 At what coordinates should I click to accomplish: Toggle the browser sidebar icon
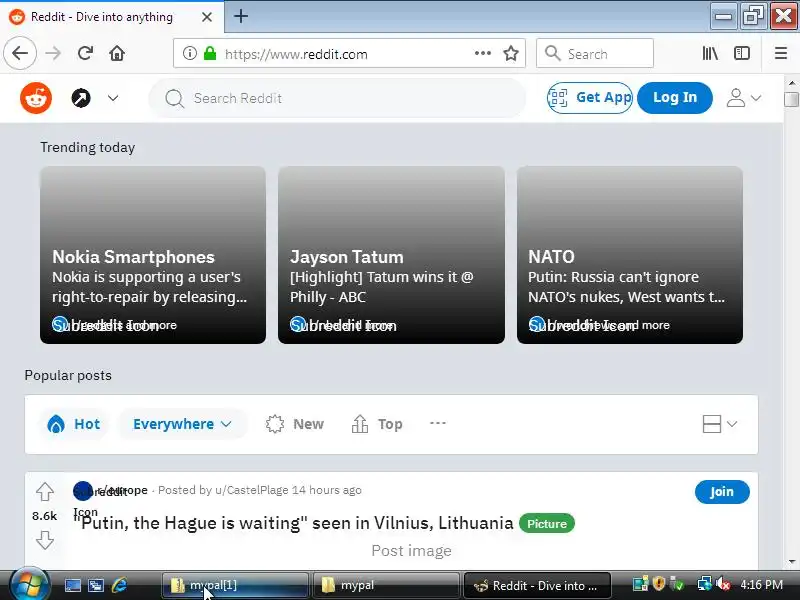741,53
